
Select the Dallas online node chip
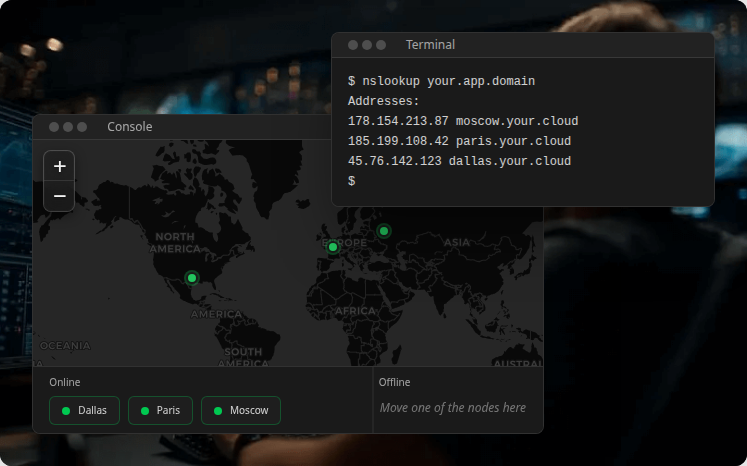coord(84,410)
